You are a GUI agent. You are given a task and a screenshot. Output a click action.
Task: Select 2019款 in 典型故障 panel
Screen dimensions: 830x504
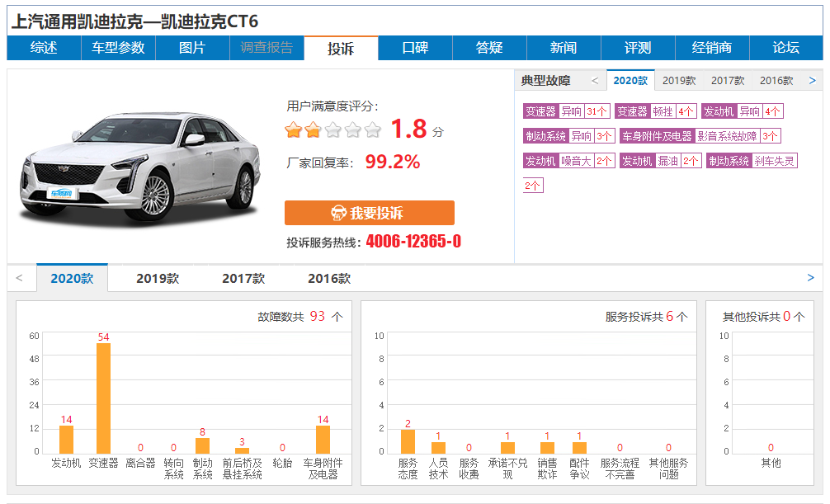[679, 81]
